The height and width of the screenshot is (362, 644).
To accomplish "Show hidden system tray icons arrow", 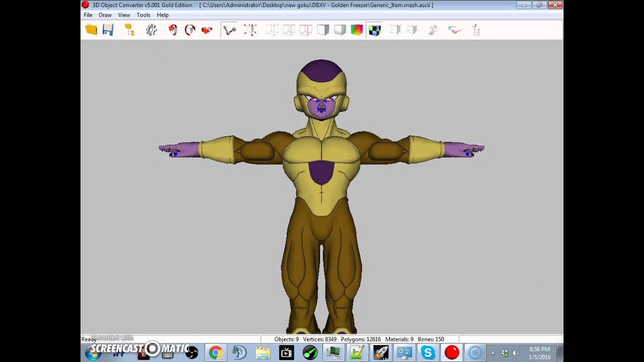I will [x=493, y=353].
